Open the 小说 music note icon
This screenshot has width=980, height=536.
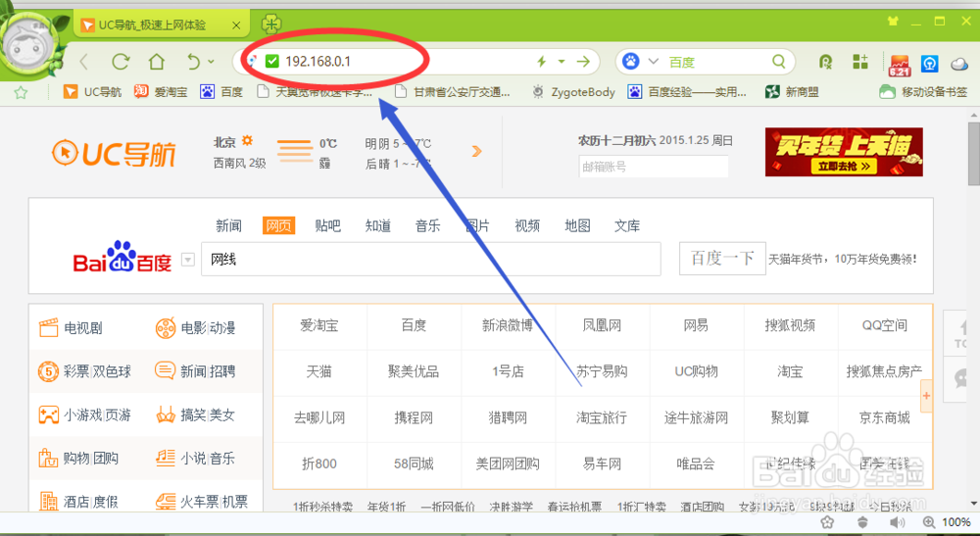tap(166, 458)
